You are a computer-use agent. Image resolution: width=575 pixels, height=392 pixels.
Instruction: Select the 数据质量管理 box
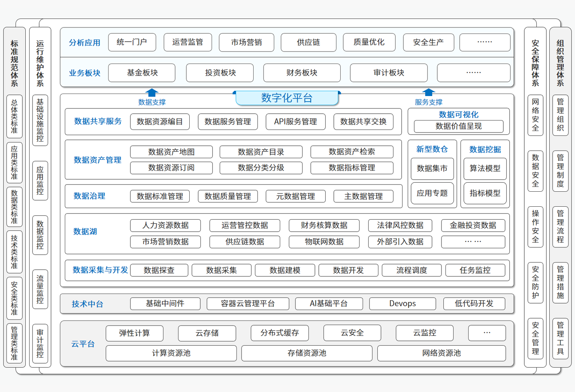[228, 196]
